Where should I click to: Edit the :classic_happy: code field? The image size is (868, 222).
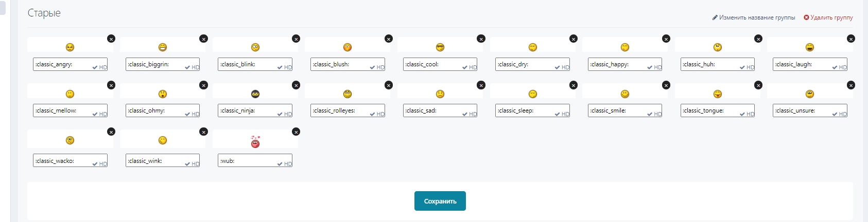coord(616,64)
